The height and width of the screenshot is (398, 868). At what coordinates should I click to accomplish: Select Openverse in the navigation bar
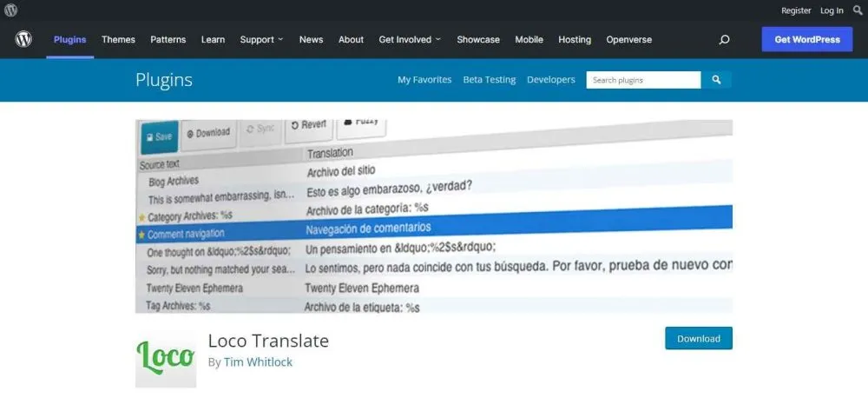click(628, 40)
